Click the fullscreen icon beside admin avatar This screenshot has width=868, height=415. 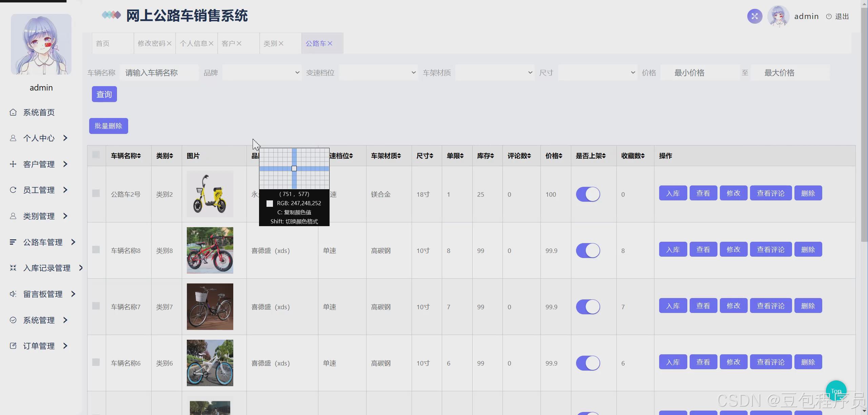[x=754, y=16]
